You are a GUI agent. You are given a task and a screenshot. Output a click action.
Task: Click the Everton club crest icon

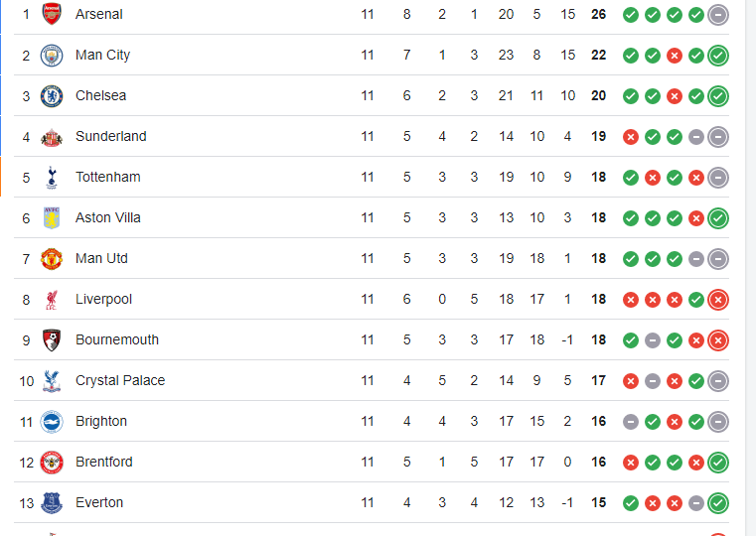click(52, 503)
